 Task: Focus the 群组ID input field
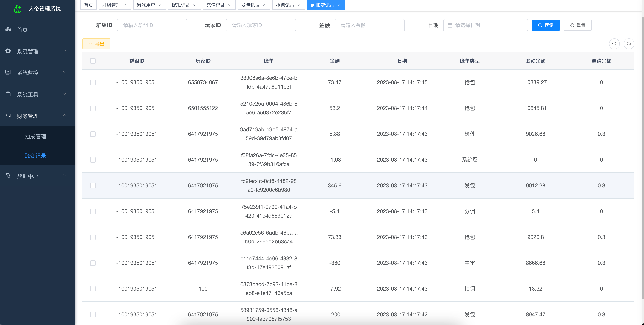(152, 25)
